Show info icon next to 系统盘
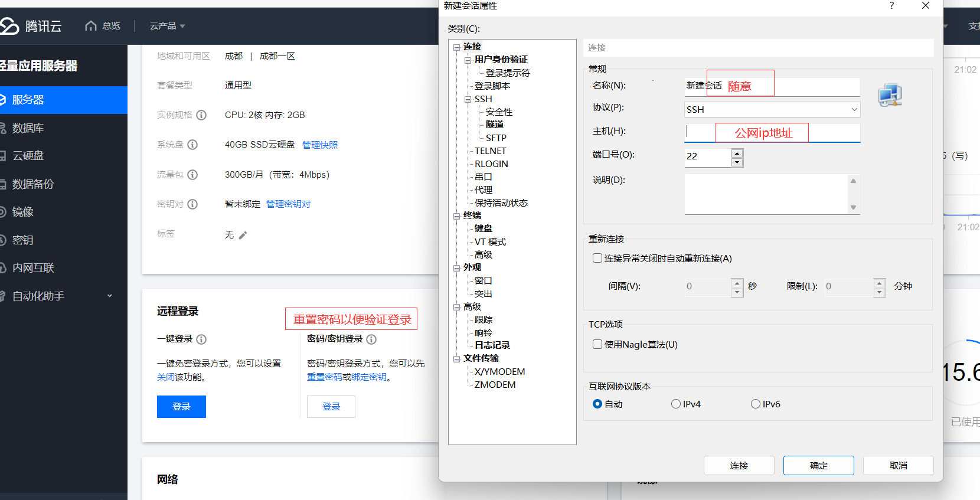This screenshot has width=980, height=500. click(192, 145)
